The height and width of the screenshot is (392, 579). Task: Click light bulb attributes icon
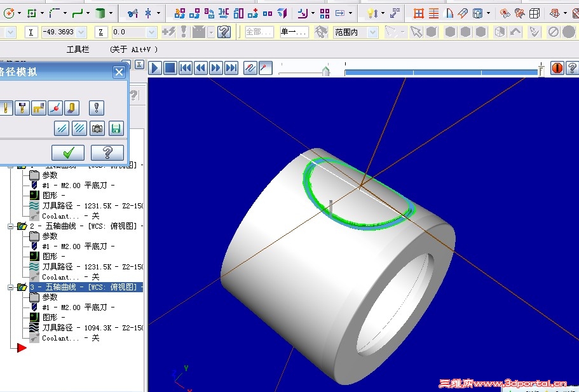tap(372, 13)
